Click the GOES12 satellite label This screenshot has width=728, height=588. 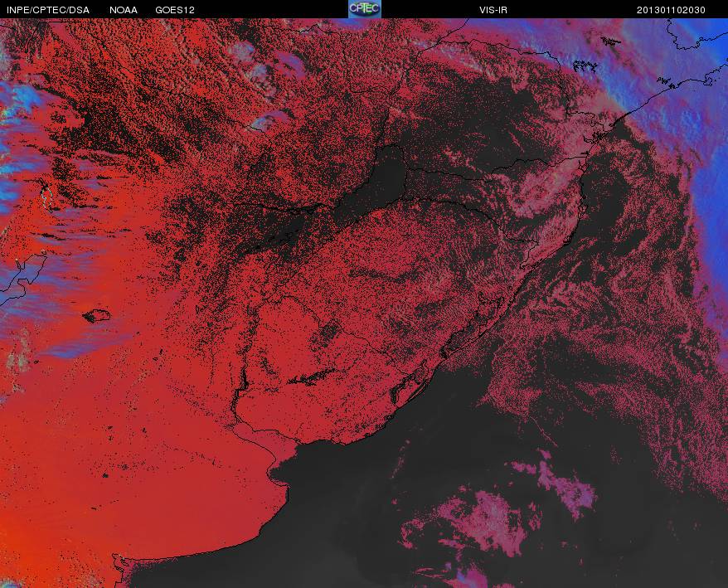(175, 10)
